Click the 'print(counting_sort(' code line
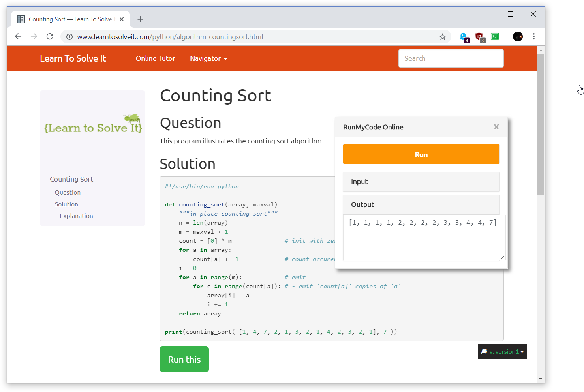Viewport: 584px width, 392px height. 281,332
